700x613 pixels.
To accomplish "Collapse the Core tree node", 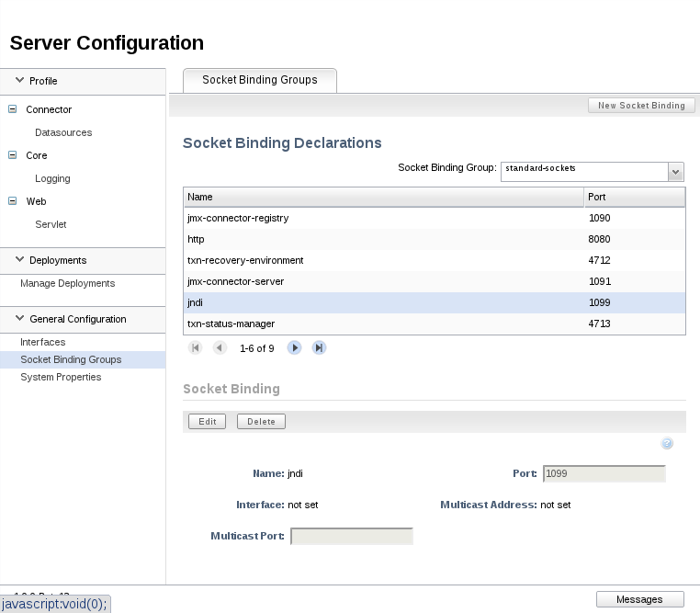I will point(13,155).
